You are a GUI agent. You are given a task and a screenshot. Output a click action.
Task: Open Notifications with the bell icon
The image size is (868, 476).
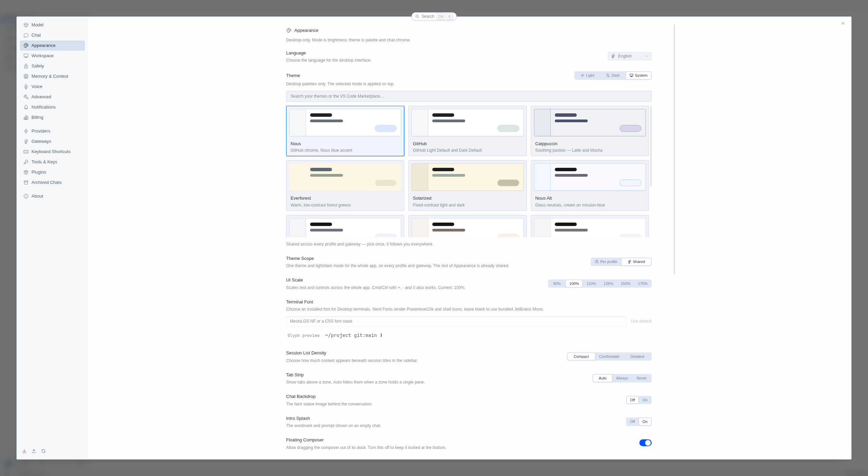coord(52,107)
